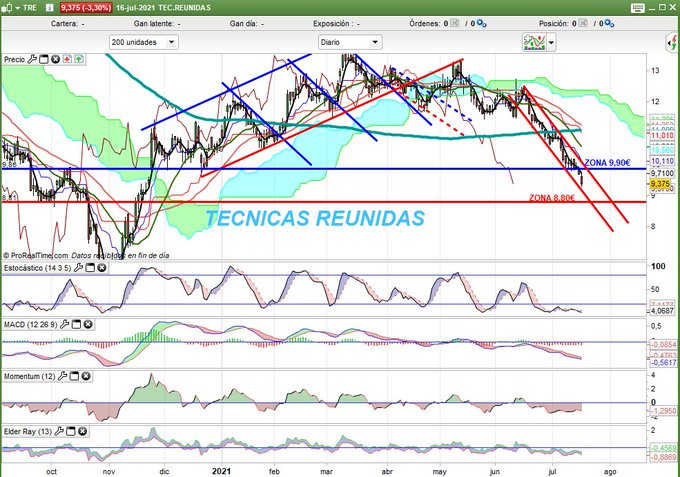
Task: Click the jul month marker on time axis
Action: click(x=552, y=471)
